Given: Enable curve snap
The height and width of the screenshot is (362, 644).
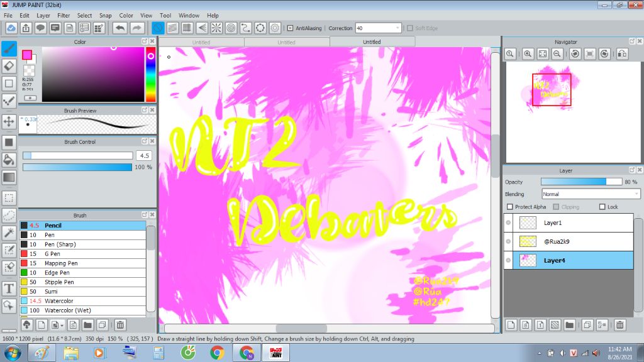Looking at the screenshot, I should click(246, 28).
